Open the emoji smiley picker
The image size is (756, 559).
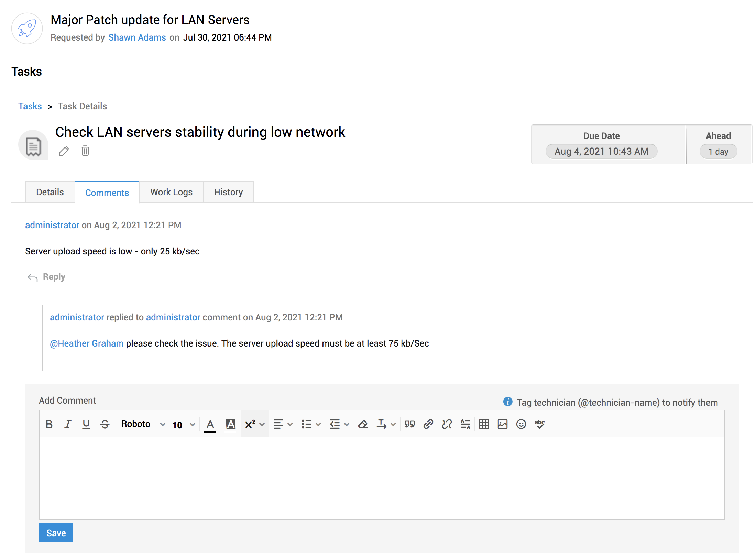[521, 424]
